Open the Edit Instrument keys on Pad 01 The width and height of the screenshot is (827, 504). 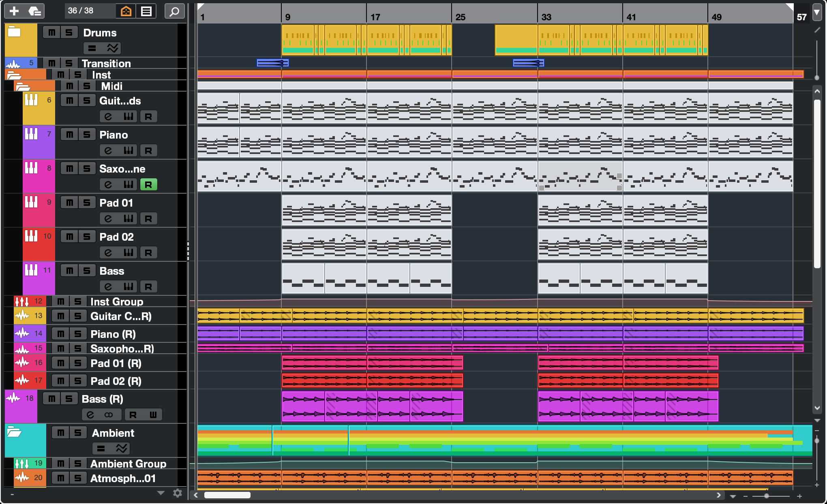pos(129,219)
